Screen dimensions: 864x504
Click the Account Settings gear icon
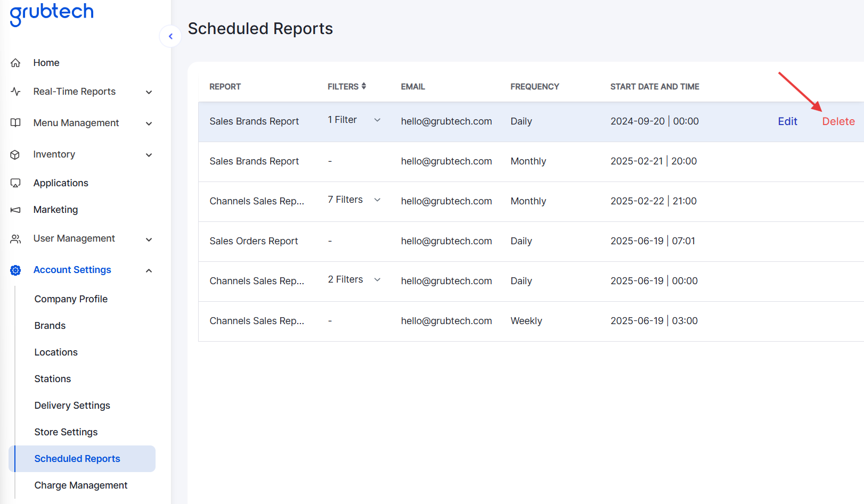point(15,270)
